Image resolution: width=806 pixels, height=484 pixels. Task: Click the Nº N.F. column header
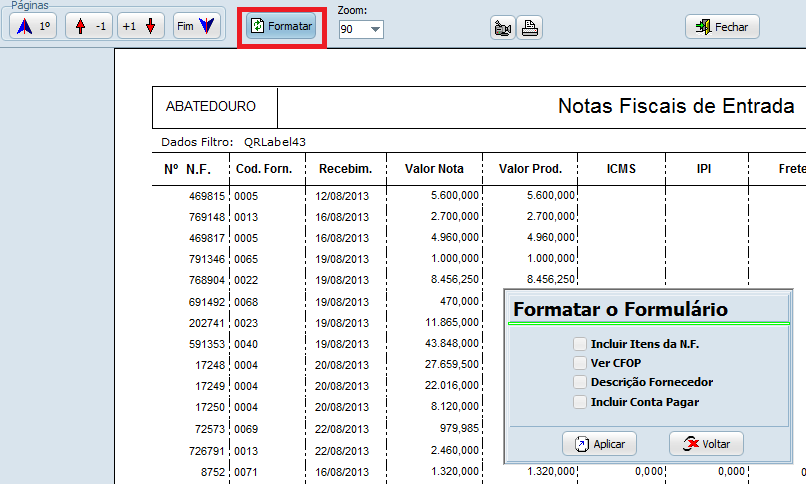click(x=189, y=169)
